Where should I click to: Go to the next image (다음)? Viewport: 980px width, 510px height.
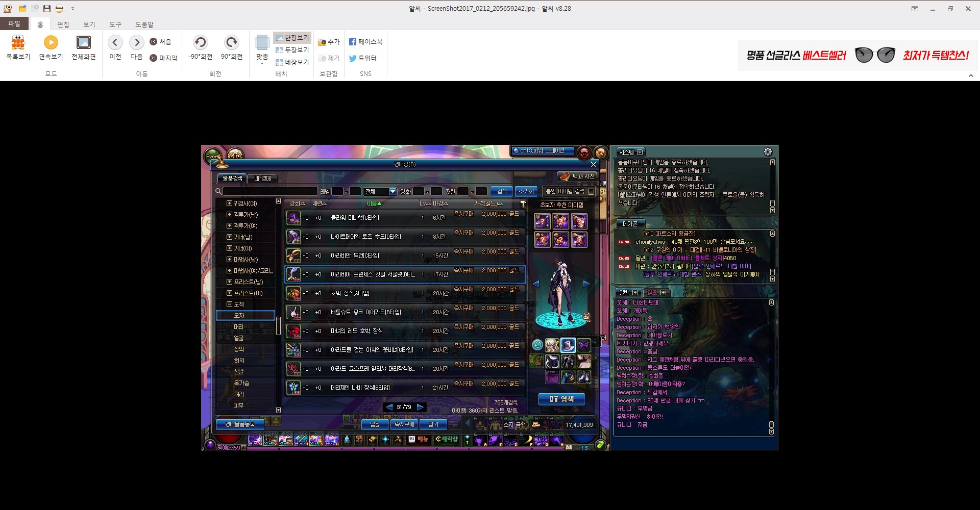137,47
